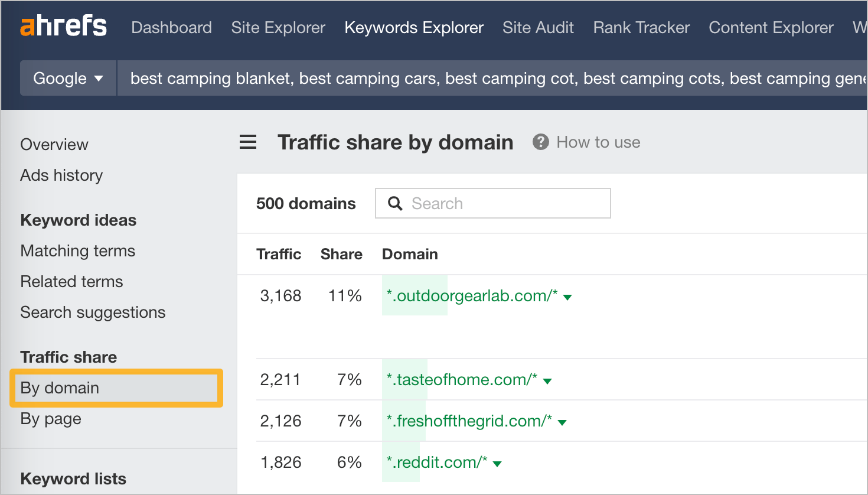Click the magnifying glass search icon
Viewport: 868px width, 495px height.
click(395, 204)
